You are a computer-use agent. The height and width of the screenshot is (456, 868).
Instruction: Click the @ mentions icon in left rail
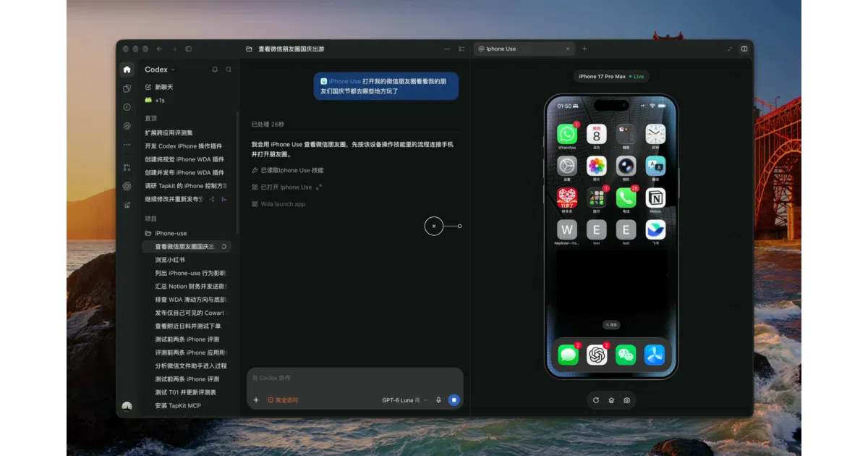point(127,126)
